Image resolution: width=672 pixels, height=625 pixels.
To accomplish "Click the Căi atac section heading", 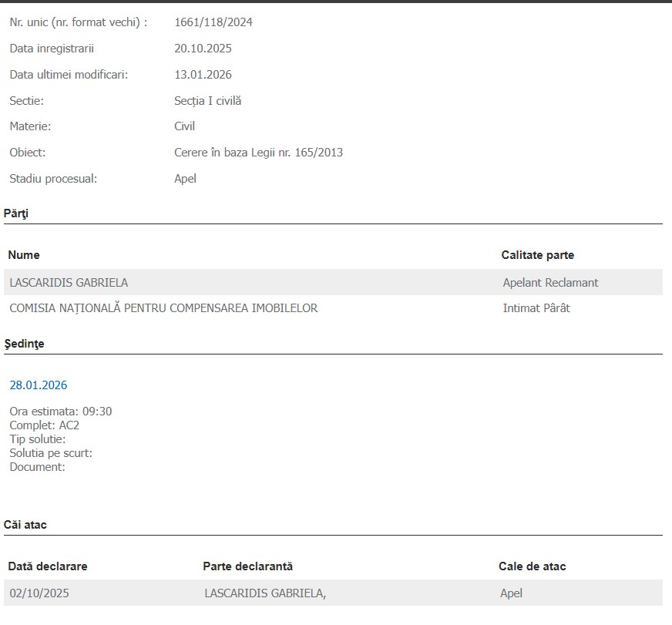I will tap(25, 524).
